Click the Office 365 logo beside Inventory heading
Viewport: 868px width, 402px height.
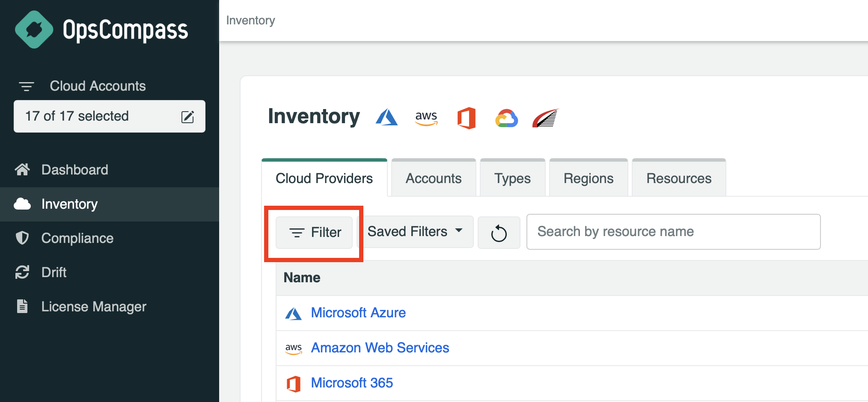467,118
